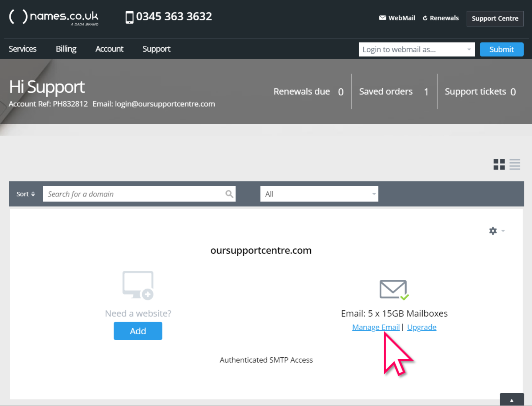The width and height of the screenshot is (532, 406).
Task: Click Account Ref PH832812 text
Action: point(48,104)
